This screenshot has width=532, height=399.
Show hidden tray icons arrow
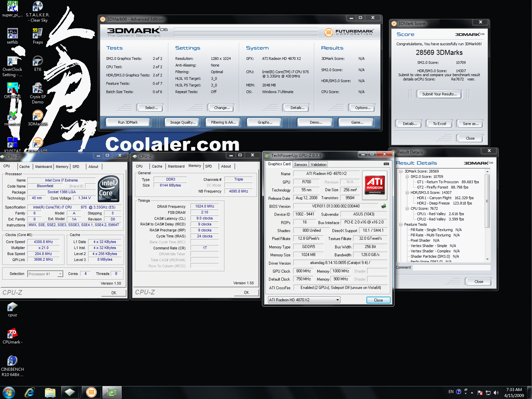[x=472, y=393]
